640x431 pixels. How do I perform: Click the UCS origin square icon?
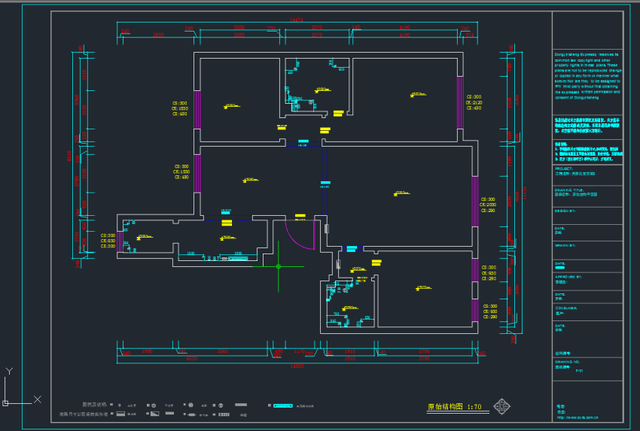point(5,403)
